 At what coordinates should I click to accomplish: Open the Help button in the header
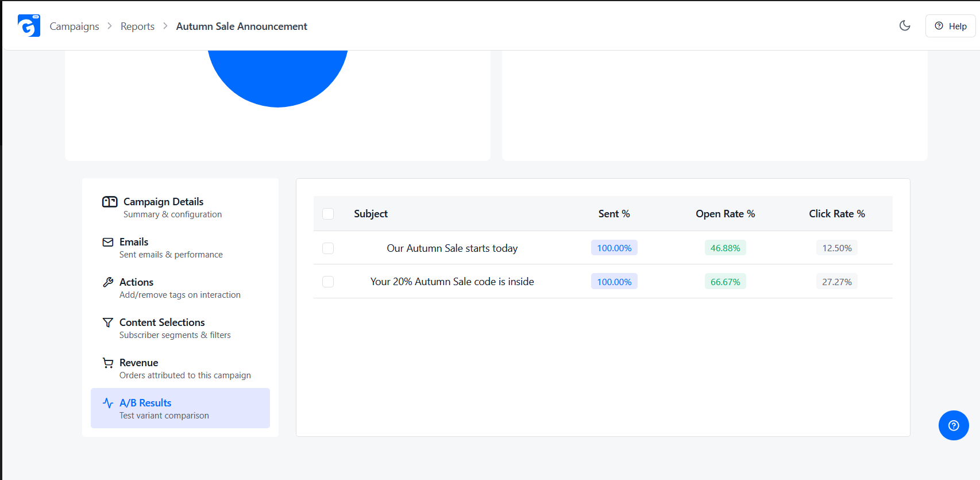(950, 26)
